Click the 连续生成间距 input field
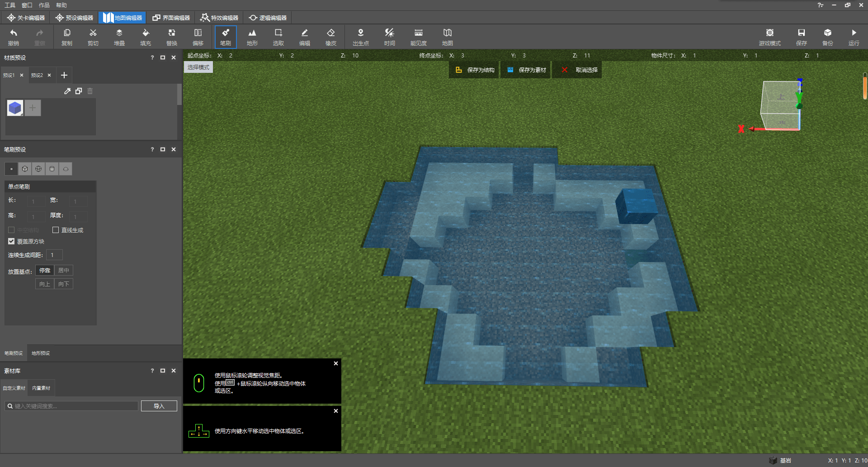 click(54, 255)
